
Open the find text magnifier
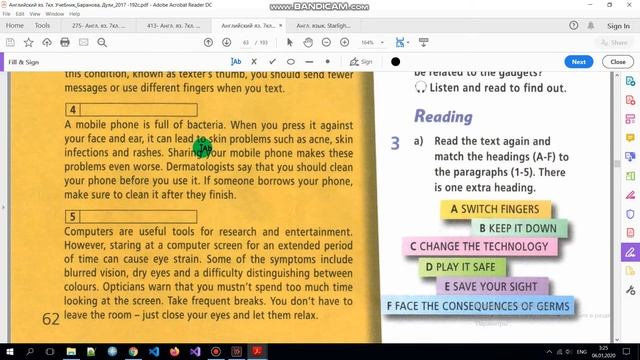point(102,42)
